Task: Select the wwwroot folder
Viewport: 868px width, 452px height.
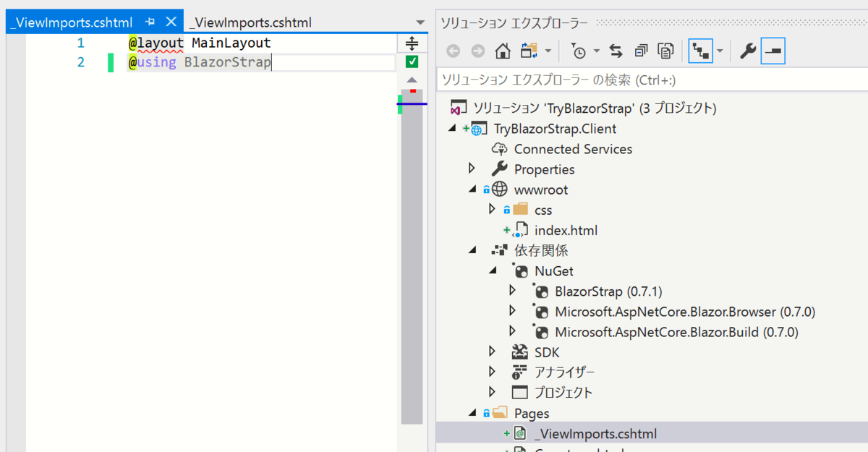Action: [x=541, y=190]
